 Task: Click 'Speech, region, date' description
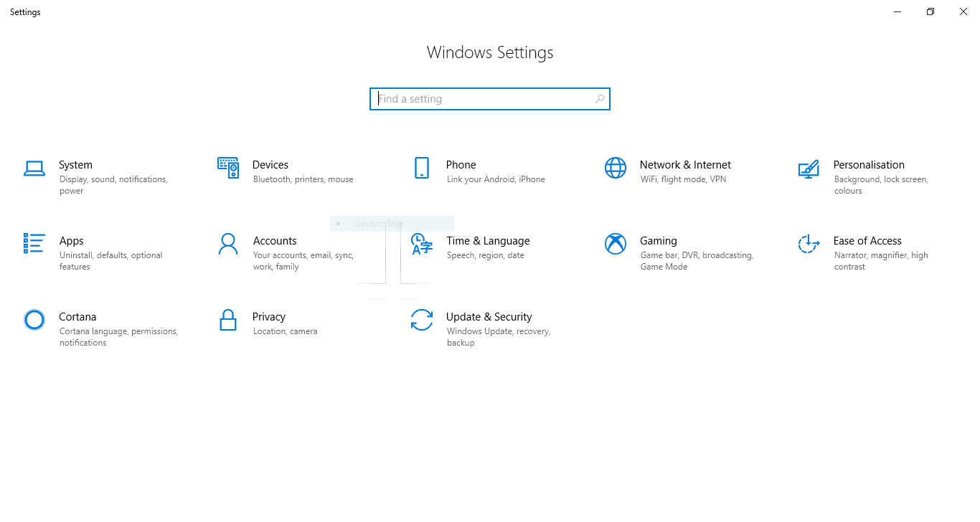click(486, 255)
